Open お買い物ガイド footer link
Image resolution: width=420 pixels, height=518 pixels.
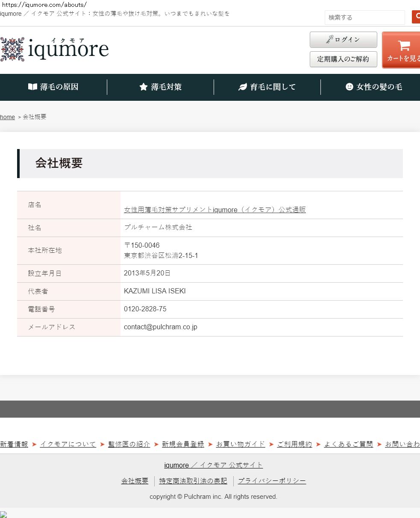click(241, 444)
